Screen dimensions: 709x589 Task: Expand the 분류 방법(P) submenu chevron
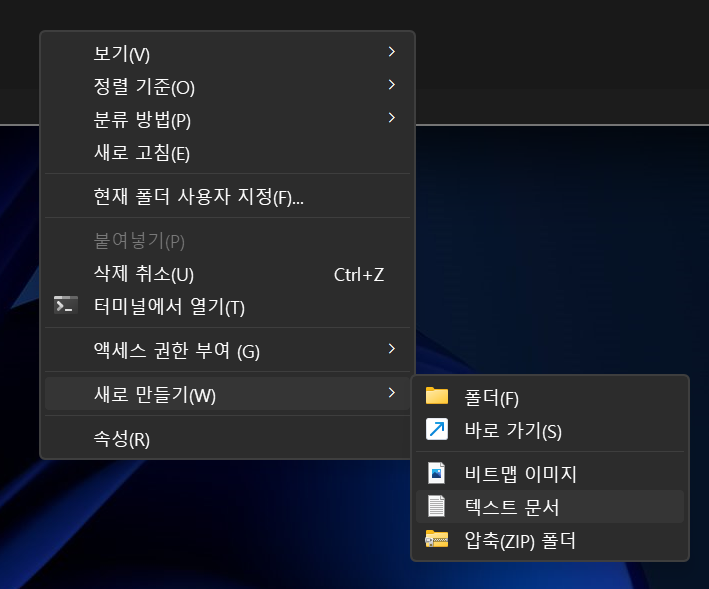(x=392, y=118)
